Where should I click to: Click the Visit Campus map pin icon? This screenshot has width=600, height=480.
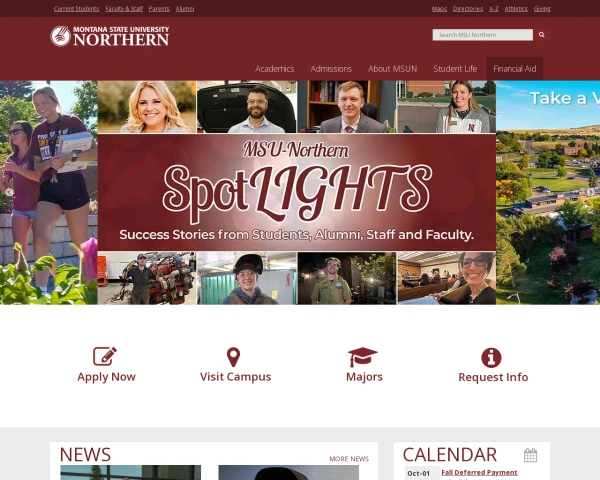point(233,357)
